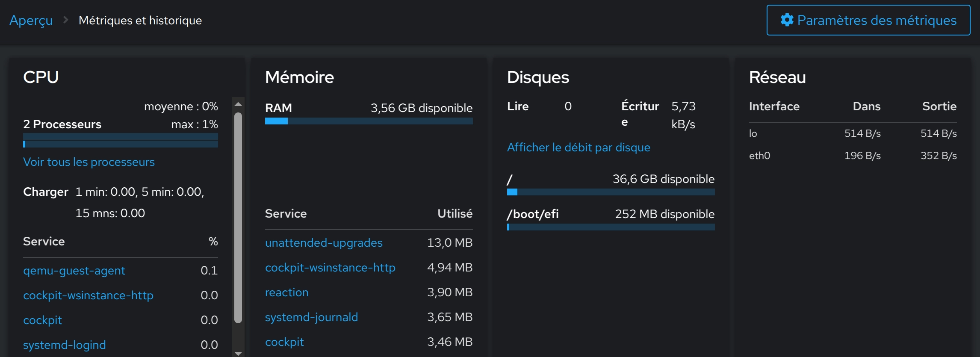Open systemd-journald service link
Screen dimensions: 980x357
(311, 317)
